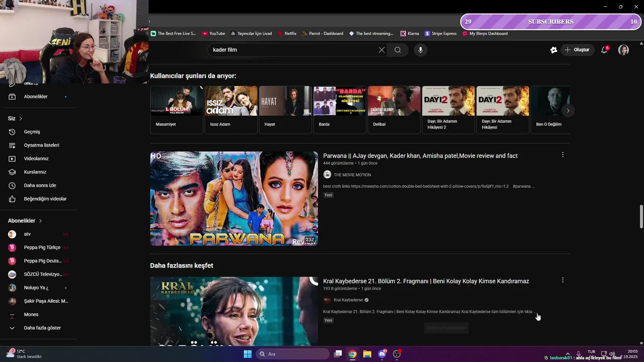Open the Klarna bookmark
The image size is (644, 362).
coord(410,34)
